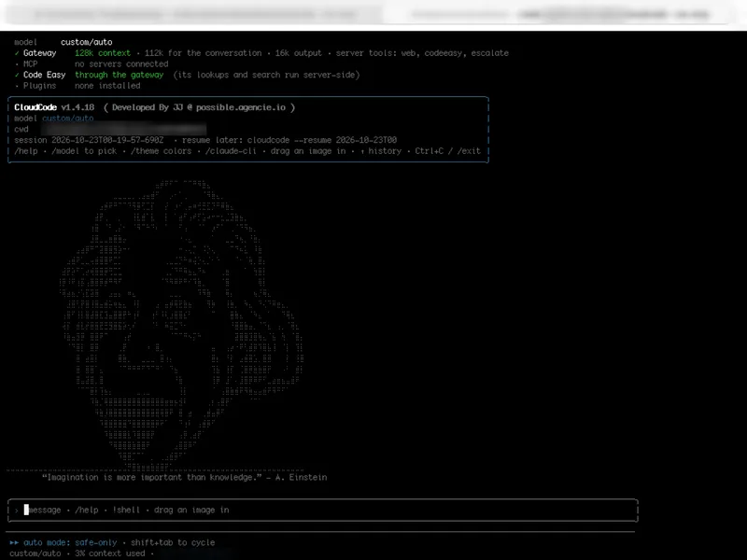Click 'possible.agencie.io' in the banner
This screenshot has width=747, height=560.
tap(241, 107)
